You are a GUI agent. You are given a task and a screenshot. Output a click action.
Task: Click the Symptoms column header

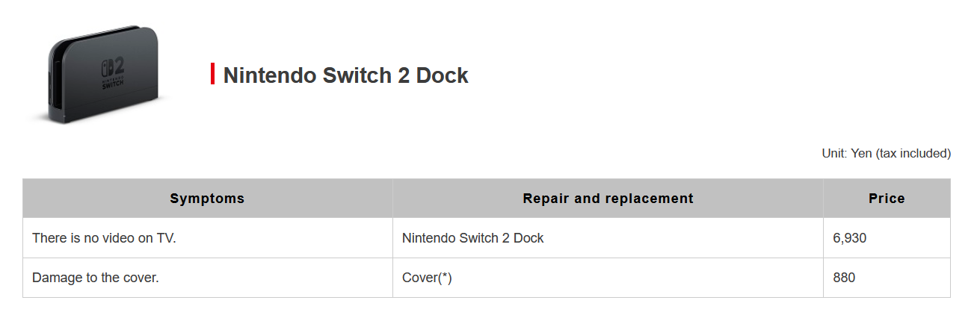(x=208, y=199)
